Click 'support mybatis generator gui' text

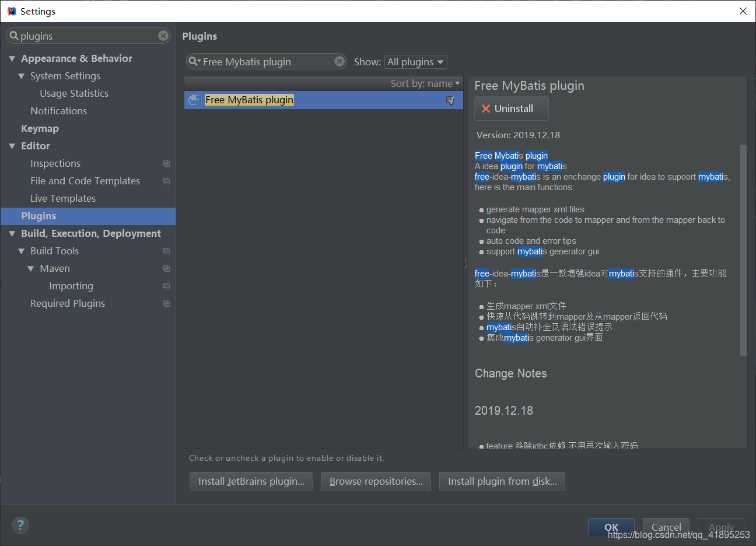pyautogui.click(x=543, y=251)
